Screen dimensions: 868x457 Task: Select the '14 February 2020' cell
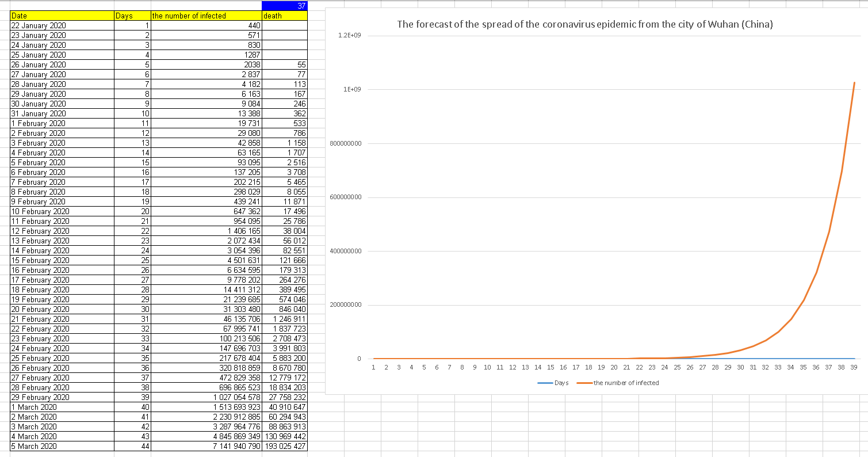(62, 251)
